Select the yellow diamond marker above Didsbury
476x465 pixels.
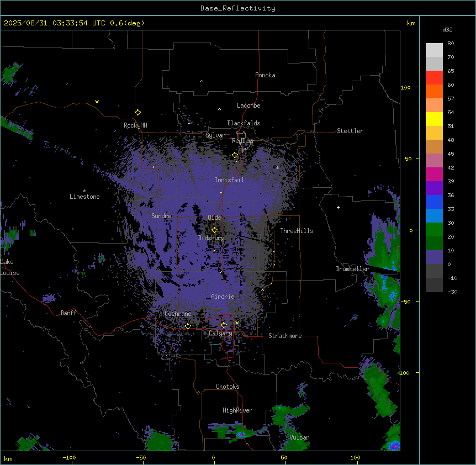click(x=215, y=230)
